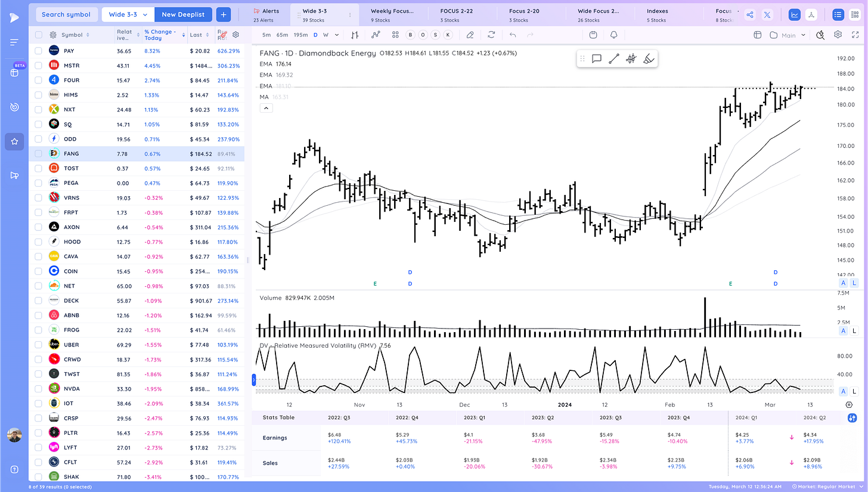Open the help icon in left sidebar
This screenshot has height=492, width=868.
[14, 469]
